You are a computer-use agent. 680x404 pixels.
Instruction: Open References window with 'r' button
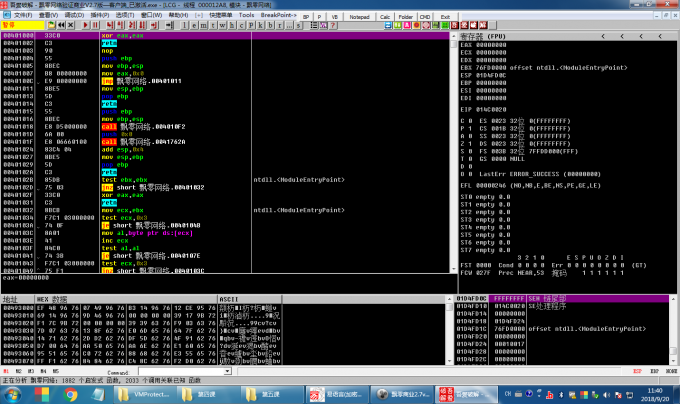coord(280,25)
